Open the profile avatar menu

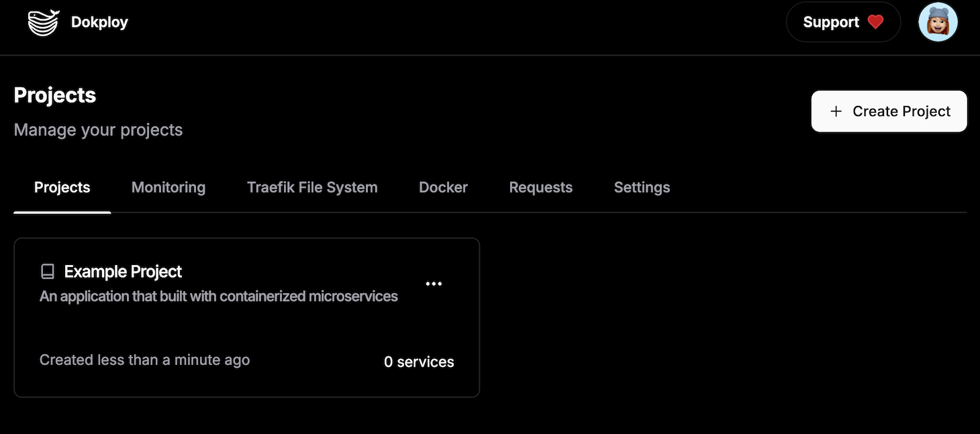click(x=938, y=21)
